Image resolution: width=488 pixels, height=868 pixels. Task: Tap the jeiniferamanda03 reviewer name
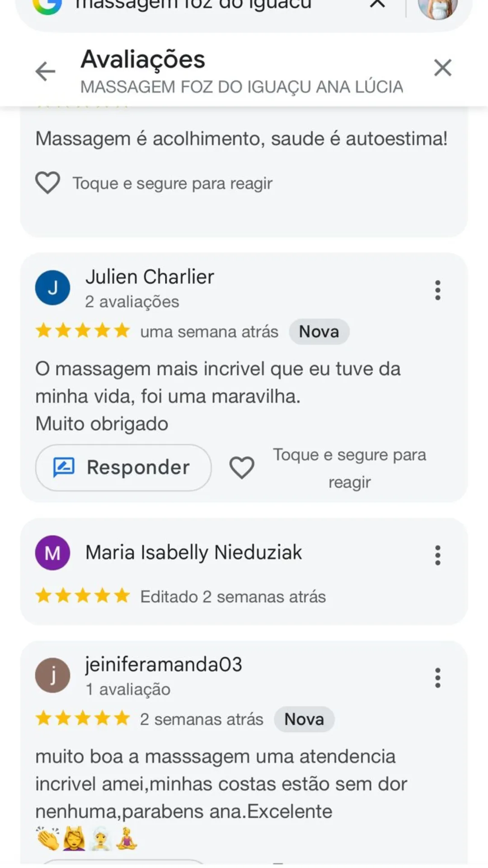(x=164, y=664)
